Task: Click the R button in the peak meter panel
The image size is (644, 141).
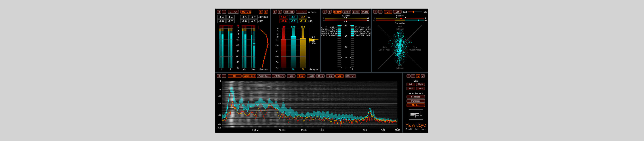Action: (219, 12)
